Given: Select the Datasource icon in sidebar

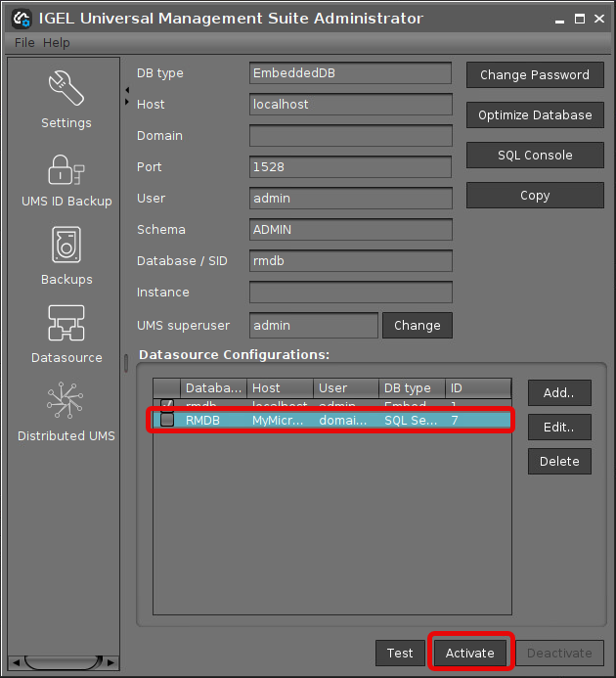Looking at the screenshot, I should [66, 325].
